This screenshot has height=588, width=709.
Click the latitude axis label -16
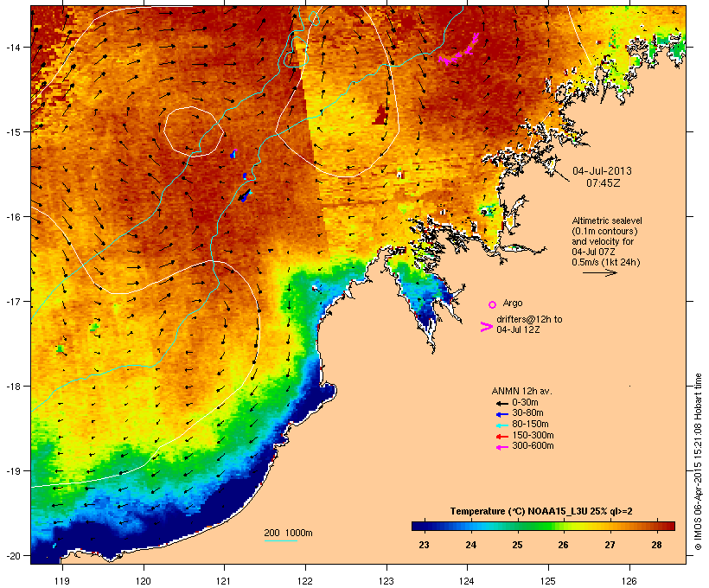[x=12, y=217]
